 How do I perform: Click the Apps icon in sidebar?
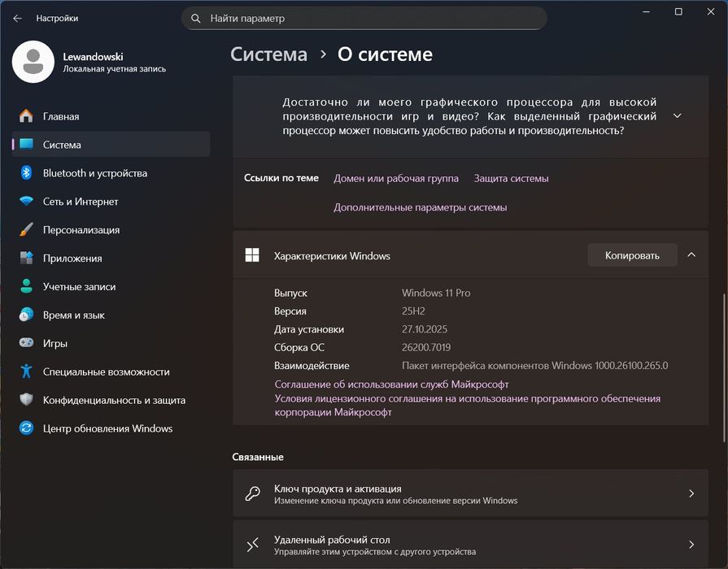coord(27,258)
